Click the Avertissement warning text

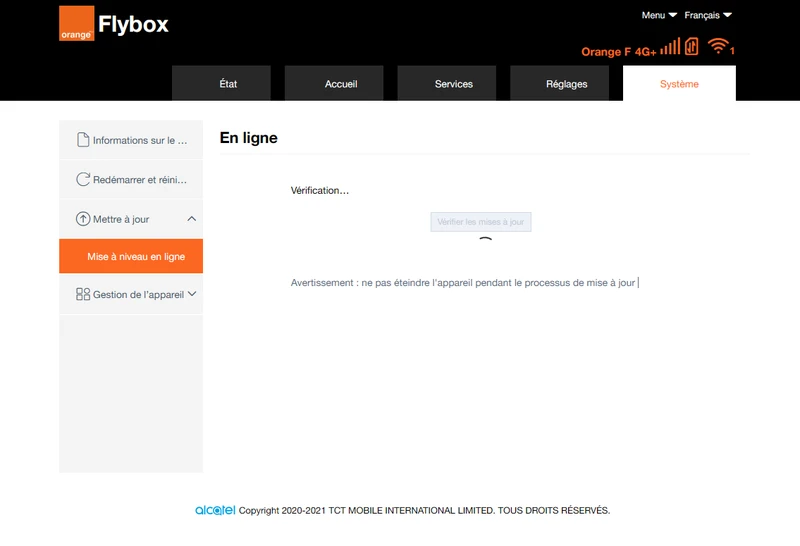(463, 283)
